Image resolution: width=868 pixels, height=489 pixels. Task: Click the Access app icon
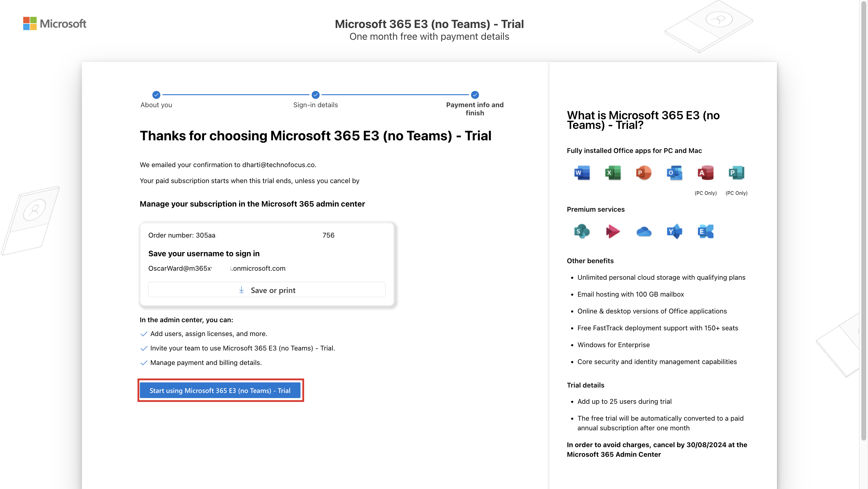(x=706, y=173)
